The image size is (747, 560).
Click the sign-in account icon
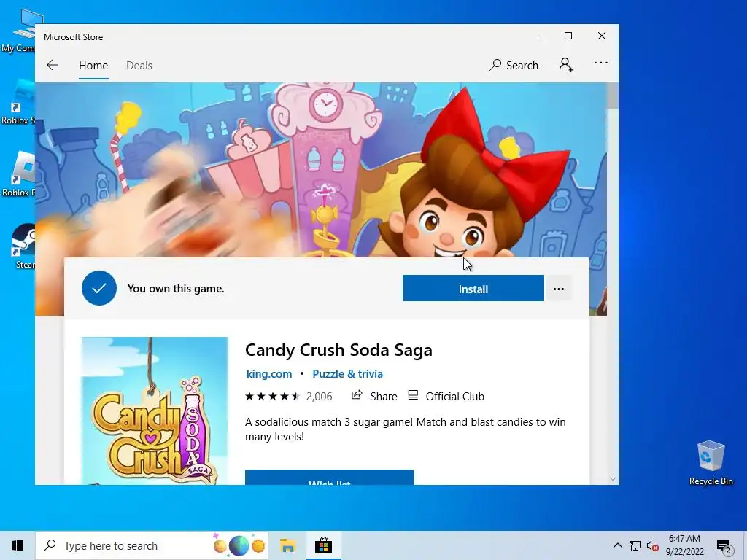pyautogui.click(x=566, y=64)
